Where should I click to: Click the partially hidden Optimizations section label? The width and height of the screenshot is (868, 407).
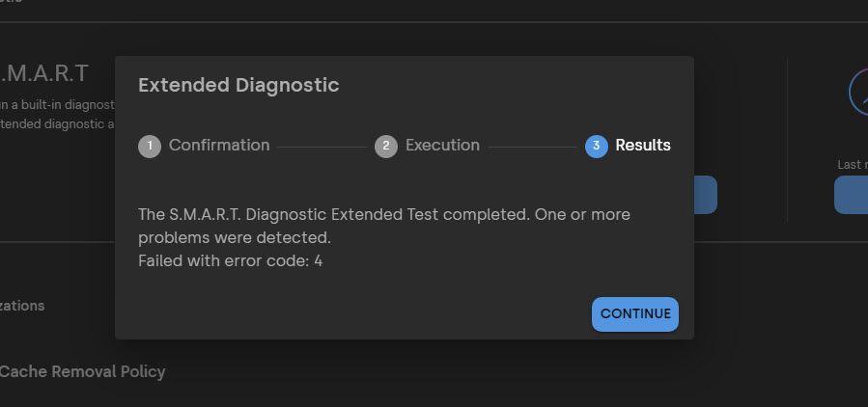[x=21, y=306]
